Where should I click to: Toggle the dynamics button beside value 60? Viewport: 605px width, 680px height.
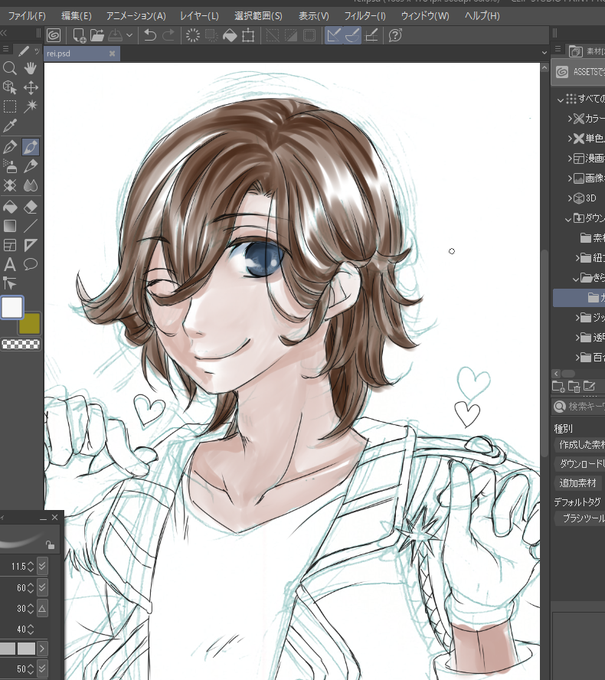(42, 588)
